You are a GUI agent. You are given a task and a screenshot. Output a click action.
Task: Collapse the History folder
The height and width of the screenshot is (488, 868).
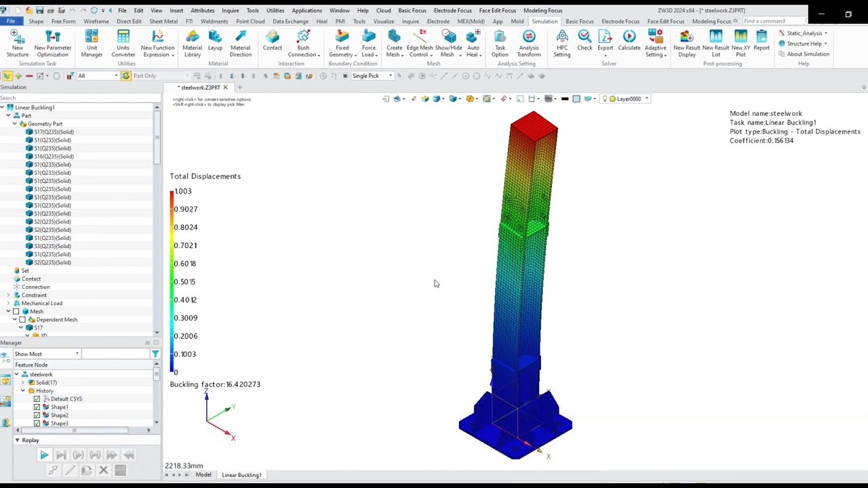[x=22, y=391]
